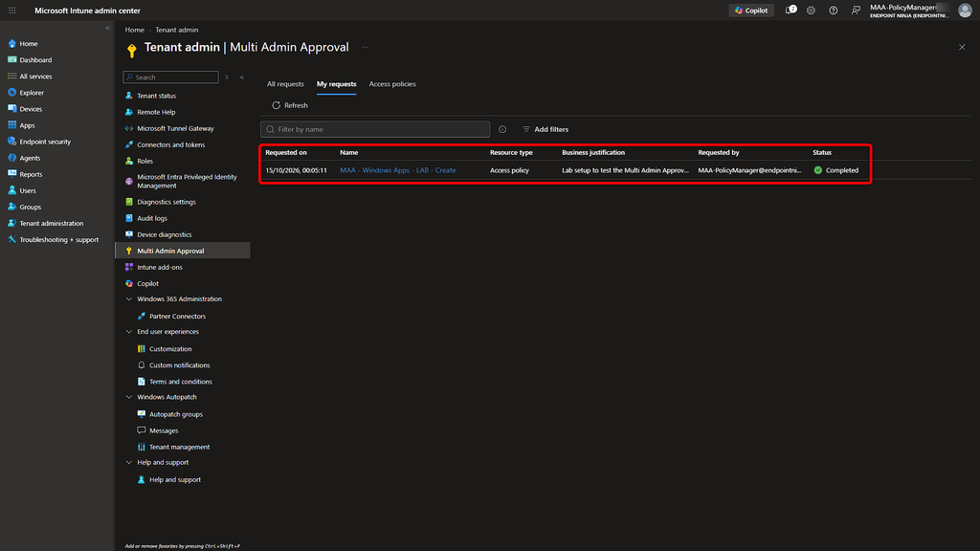980x551 pixels.
Task: Open the ellipsis menu beside page title
Action: 365,47
